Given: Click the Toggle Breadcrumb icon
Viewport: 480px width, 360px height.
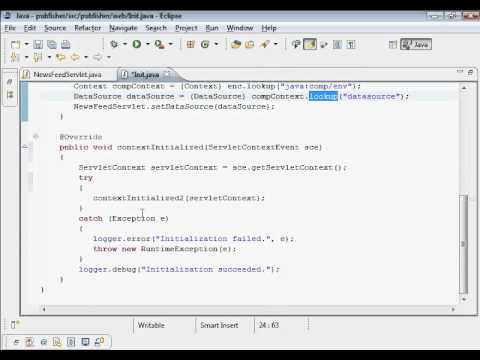Looking at the screenshot, I should click(x=296, y=44).
